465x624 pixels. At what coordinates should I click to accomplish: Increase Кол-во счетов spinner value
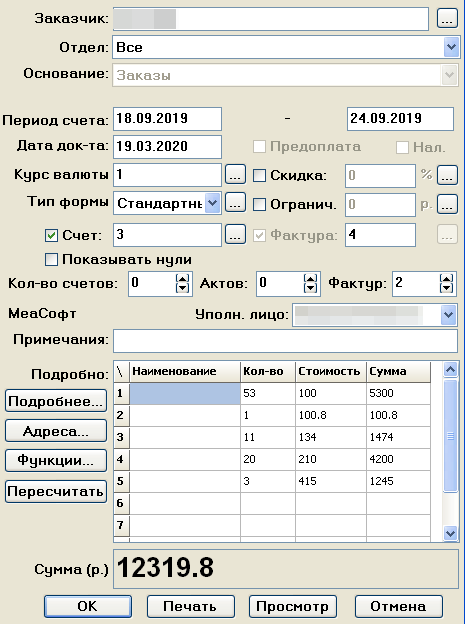(x=182, y=279)
